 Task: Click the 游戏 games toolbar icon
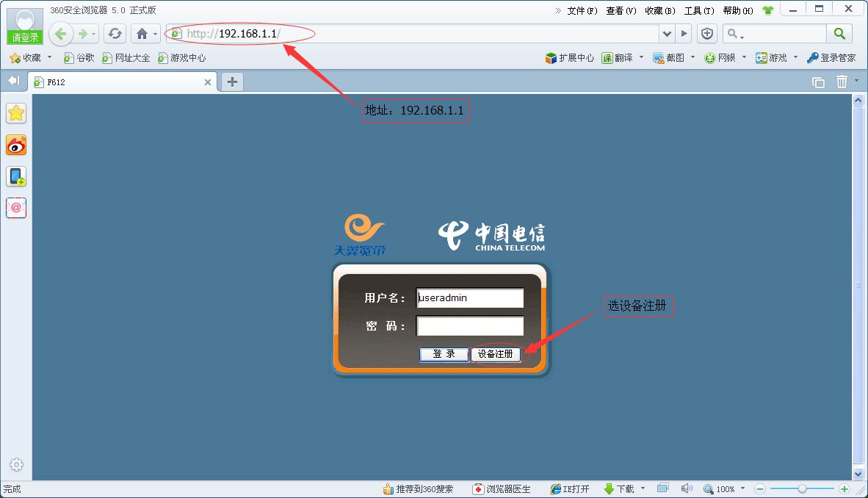[x=771, y=57]
